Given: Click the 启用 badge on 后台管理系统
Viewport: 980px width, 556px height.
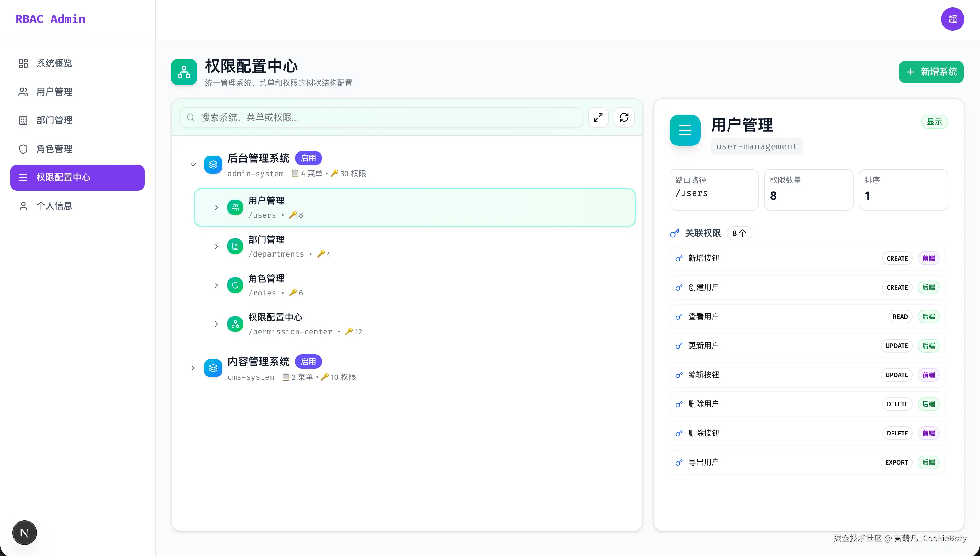Looking at the screenshot, I should click(x=308, y=158).
